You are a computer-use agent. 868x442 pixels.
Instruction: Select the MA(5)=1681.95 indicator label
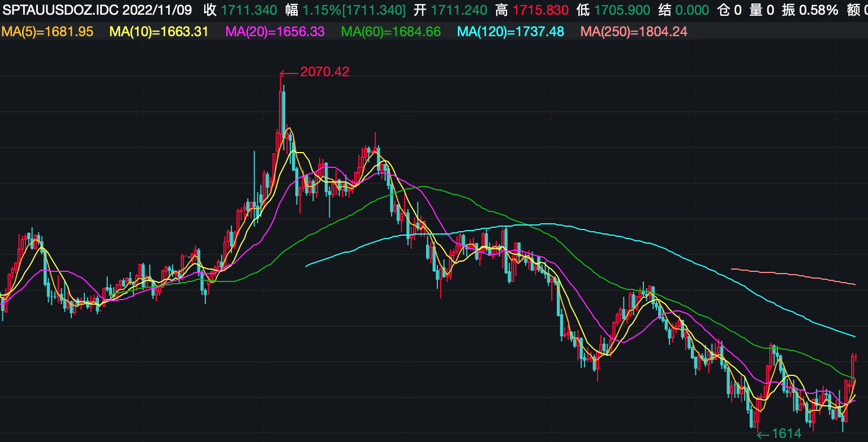click(48, 32)
